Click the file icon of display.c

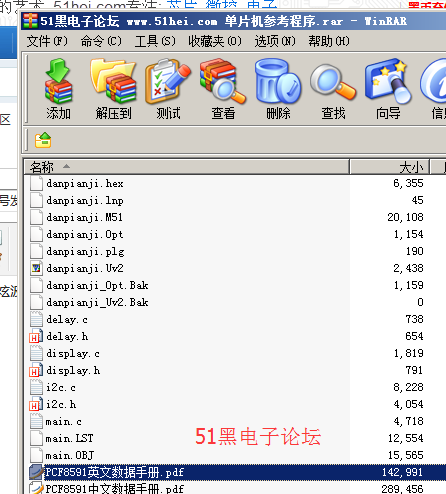(36, 353)
